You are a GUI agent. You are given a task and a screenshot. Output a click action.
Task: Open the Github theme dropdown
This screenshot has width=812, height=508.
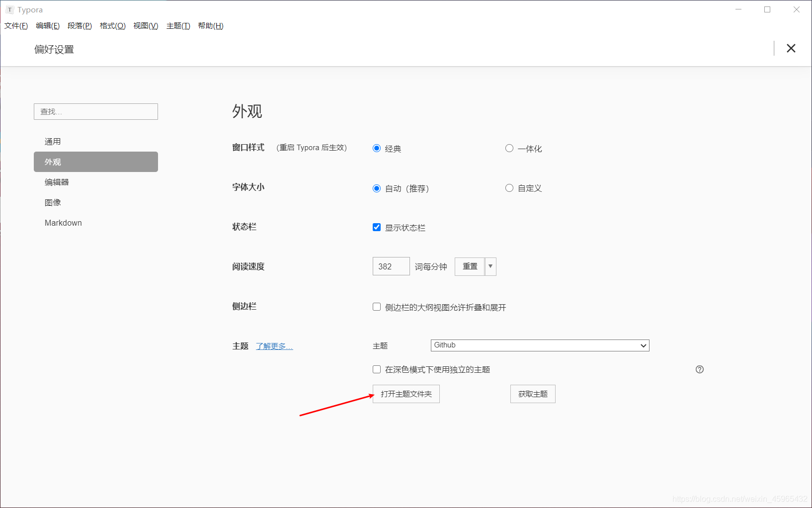(x=540, y=345)
